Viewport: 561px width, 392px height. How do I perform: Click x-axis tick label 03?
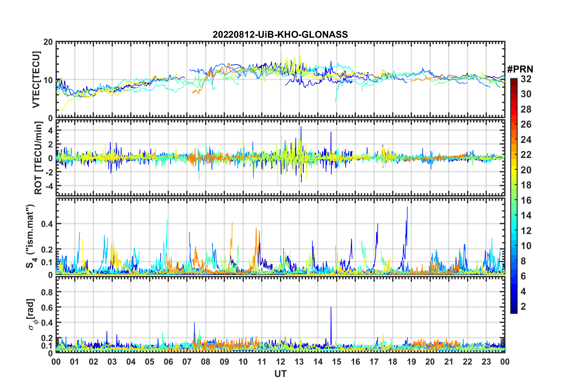click(112, 362)
